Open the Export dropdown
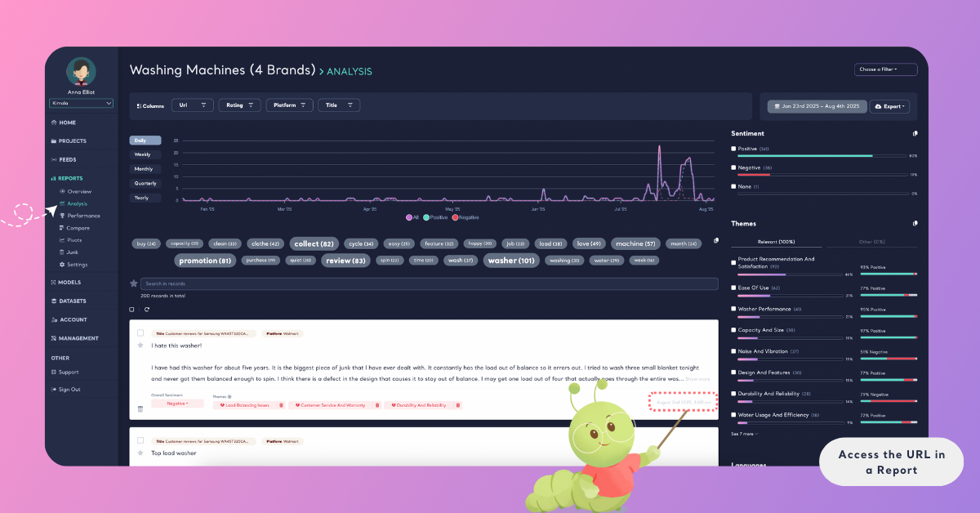This screenshot has width=980, height=513. pos(889,106)
